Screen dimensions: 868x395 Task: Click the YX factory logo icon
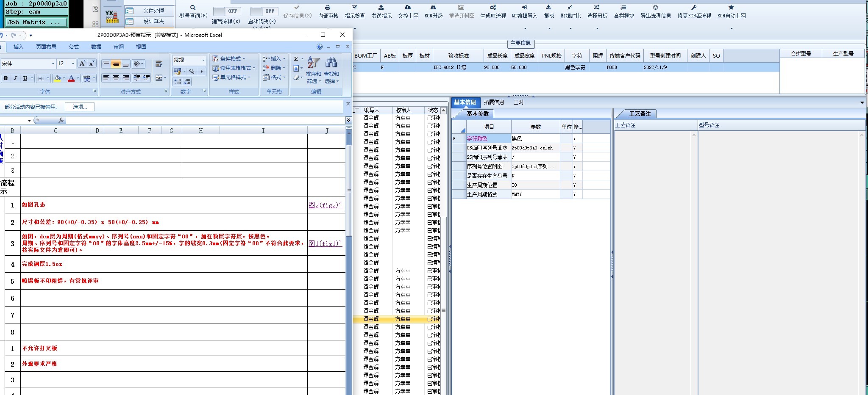tap(112, 16)
